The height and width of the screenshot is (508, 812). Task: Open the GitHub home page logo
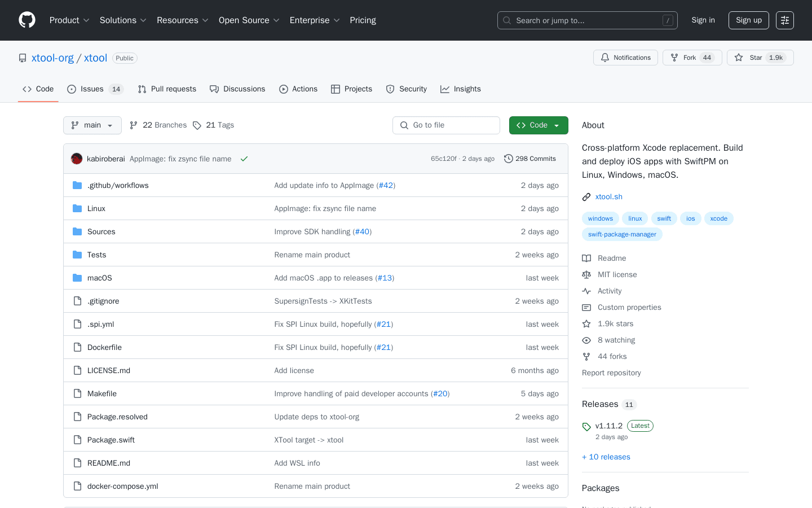click(27, 20)
